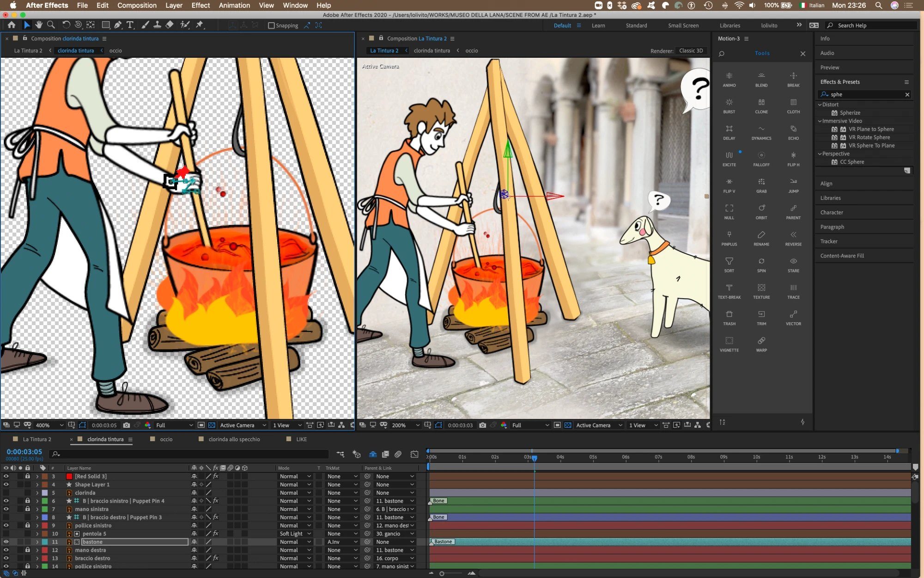924x578 pixels.
Task: Click the VIGNETTE tool in Motion-3
Action: click(x=729, y=344)
